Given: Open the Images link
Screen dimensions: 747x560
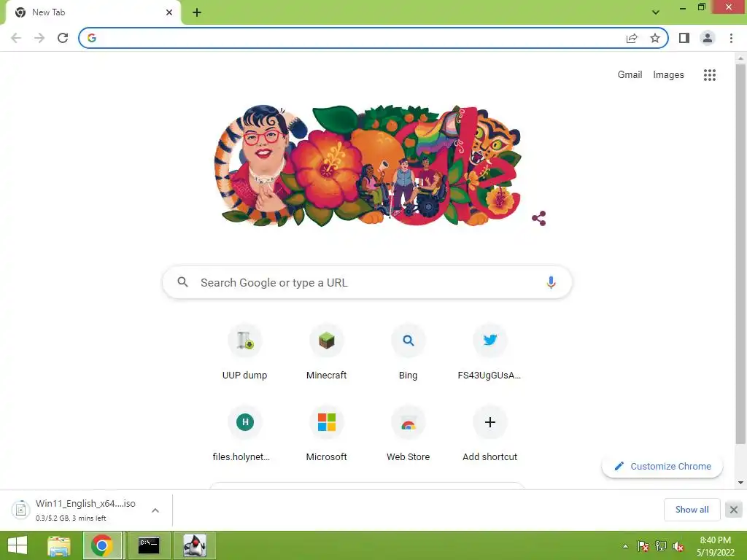Looking at the screenshot, I should [x=668, y=75].
